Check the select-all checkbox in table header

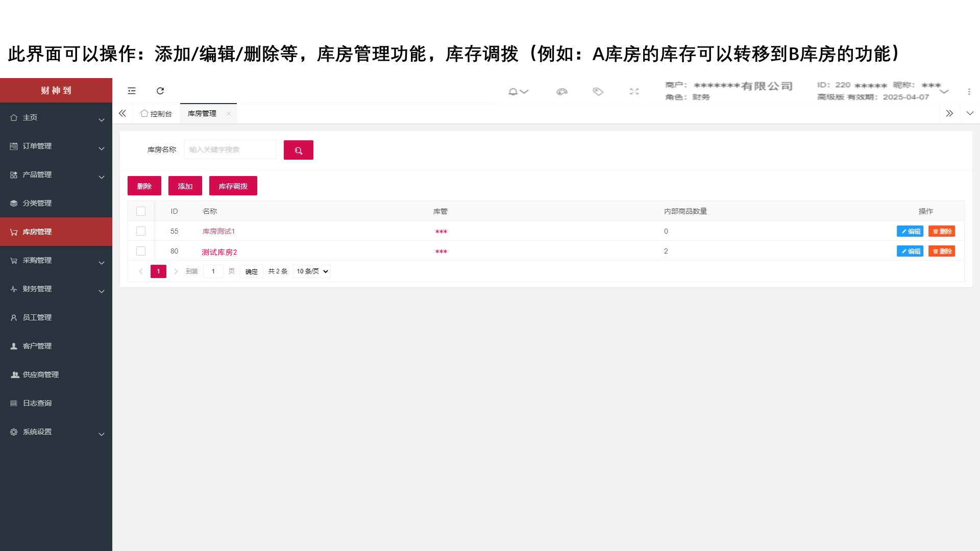[141, 211]
